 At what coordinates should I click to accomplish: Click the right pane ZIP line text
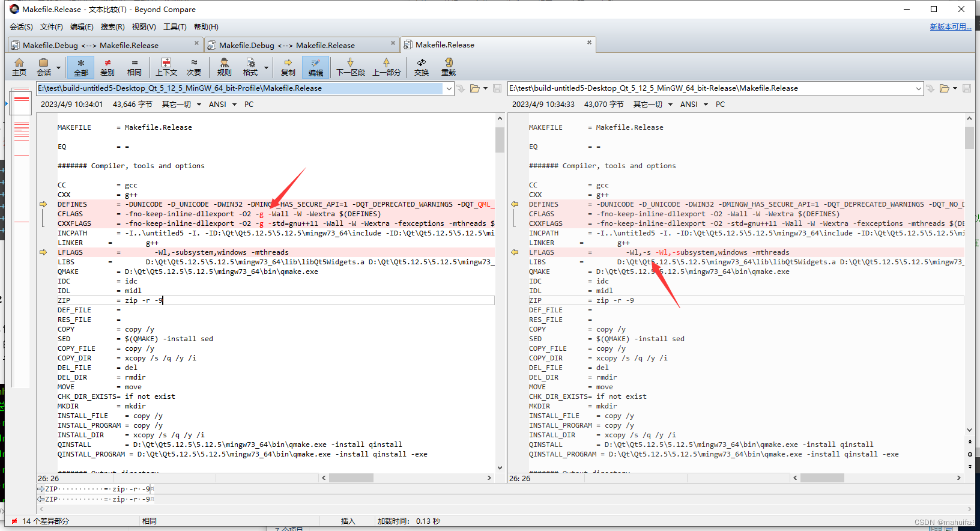[581, 300]
